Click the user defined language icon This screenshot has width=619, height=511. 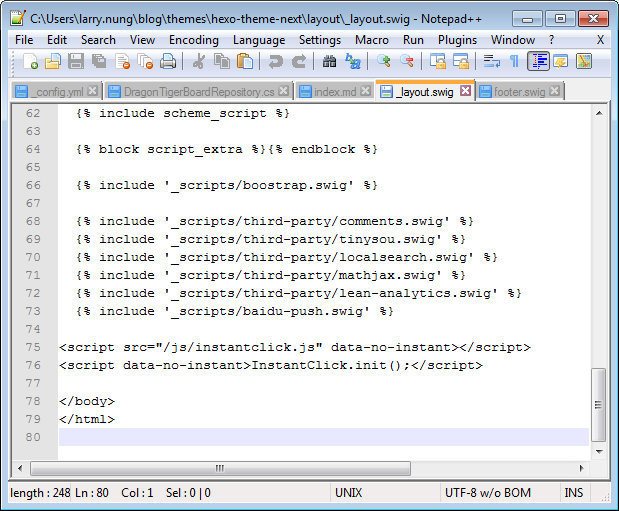pyautogui.click(x=561, y=62)
